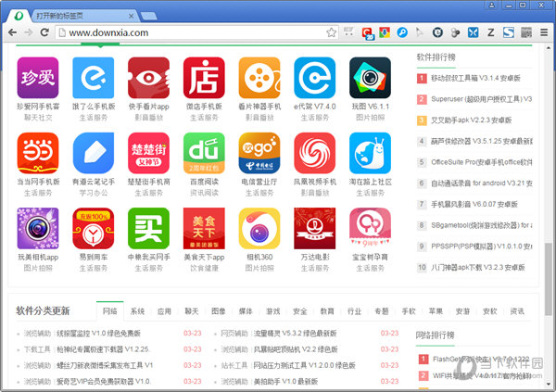Viewport: 556px width, 392px height.
Task: Open the 饿了么手机版 blue app icon
Action: click(94, 78)
